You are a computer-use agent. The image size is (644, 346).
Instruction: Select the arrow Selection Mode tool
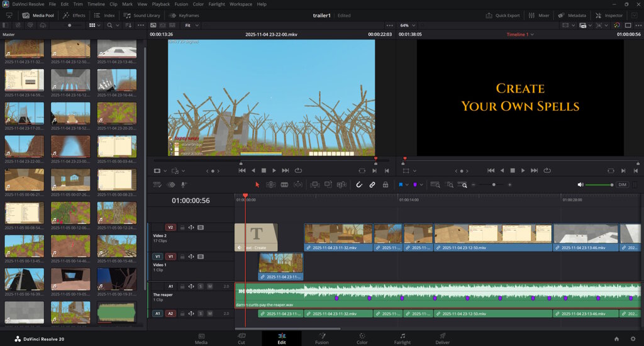pos(257,185)
